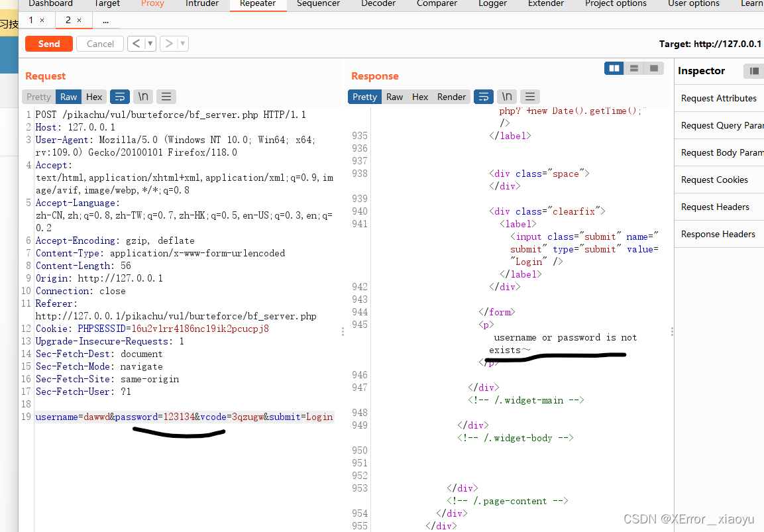Switch to the Intruder tab
The image size is (764, 532).
[x=202, y=3]
